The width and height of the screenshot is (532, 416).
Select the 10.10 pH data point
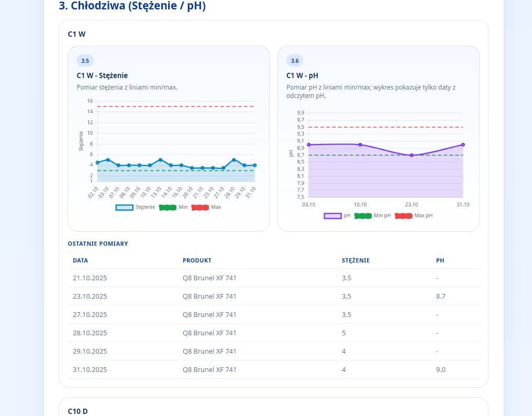(360, 145)
